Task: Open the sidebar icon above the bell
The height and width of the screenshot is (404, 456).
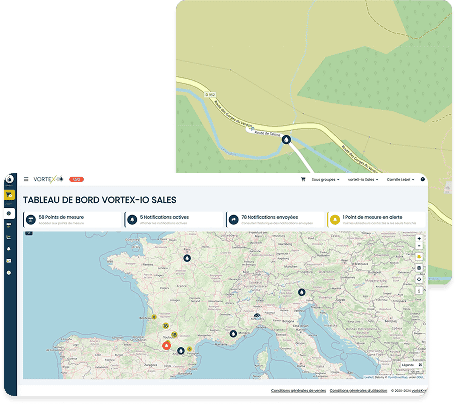Action: point(9,237)
